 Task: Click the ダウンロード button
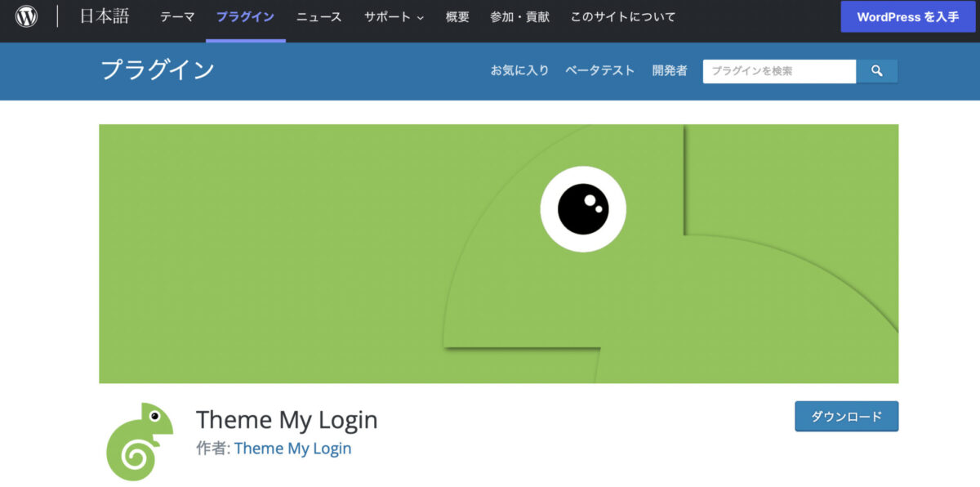click(x=846, y=416)
